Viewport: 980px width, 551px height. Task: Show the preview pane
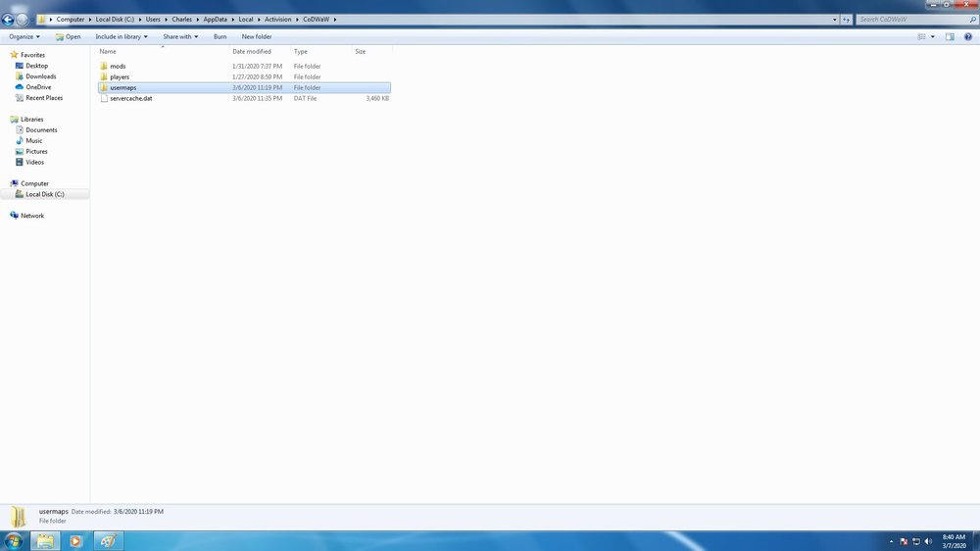950,36
